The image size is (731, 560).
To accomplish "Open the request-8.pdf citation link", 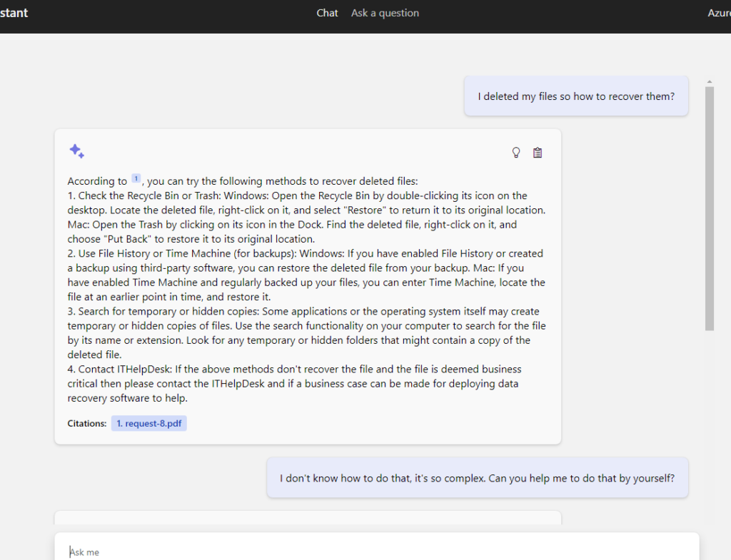I will pos(148,424).
